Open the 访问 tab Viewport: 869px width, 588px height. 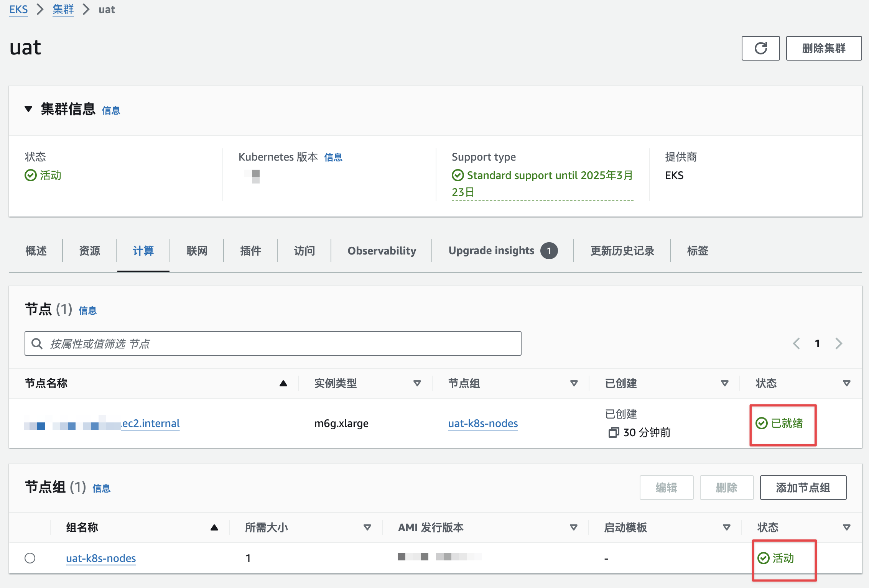[x=304, y=251]
